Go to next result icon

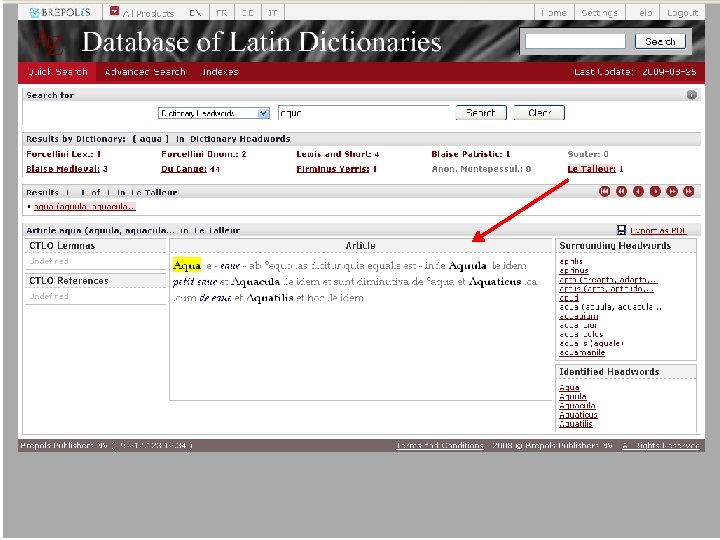pos(655,191)
